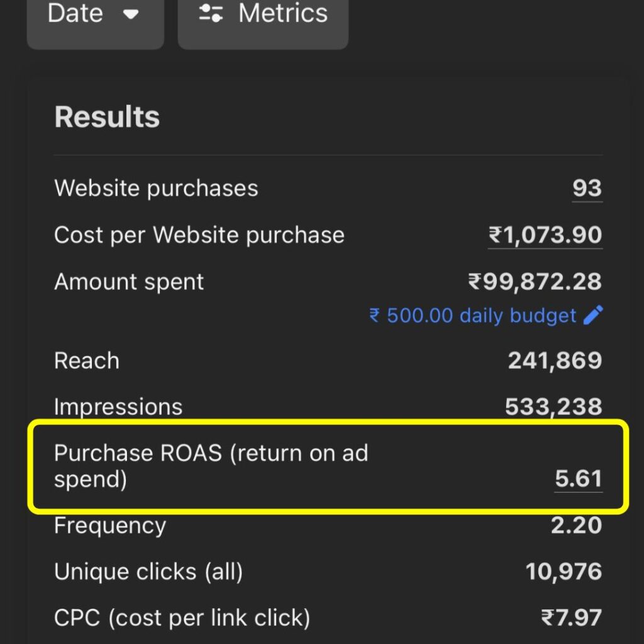Open the Date dropdown
This screenshot has height=644, width=644.
pyautogui.click(x=94, y=14)
